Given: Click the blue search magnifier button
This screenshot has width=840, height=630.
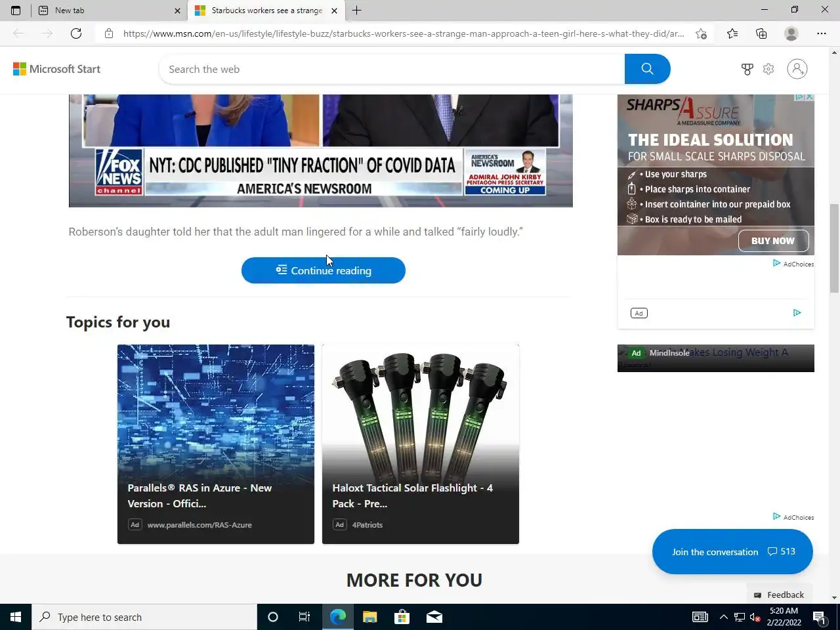Looking at the screenshot, I should (x=647, y=69).
